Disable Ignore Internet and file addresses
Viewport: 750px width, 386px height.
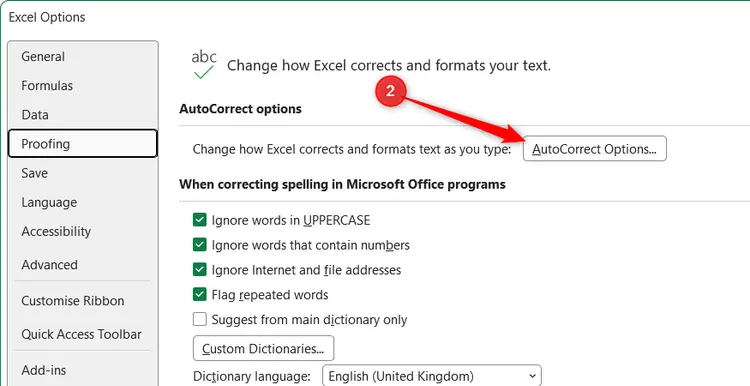pos(199,270)
